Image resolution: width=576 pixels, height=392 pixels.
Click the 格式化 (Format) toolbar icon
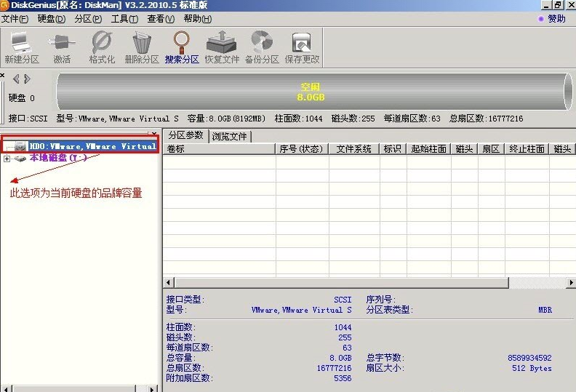(x=102, y=47)
